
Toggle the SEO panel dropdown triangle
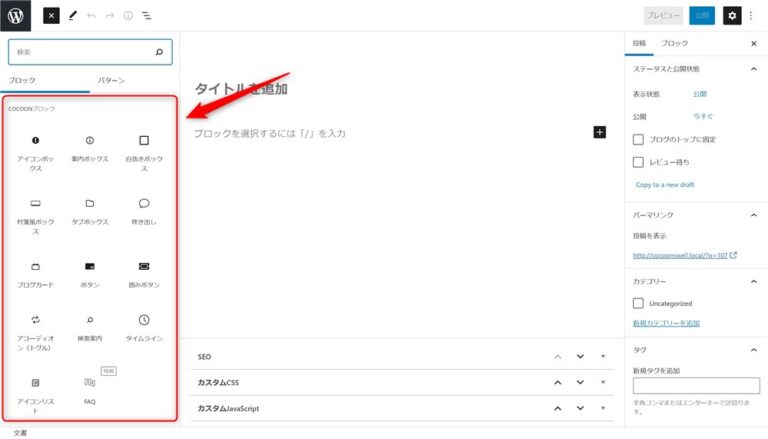tap(603, 357)
